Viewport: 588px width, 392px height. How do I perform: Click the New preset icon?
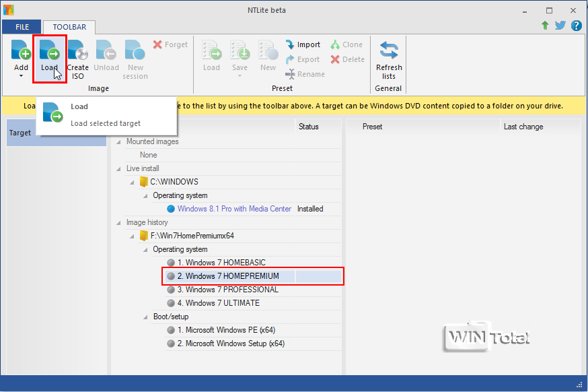coord(268,50)
